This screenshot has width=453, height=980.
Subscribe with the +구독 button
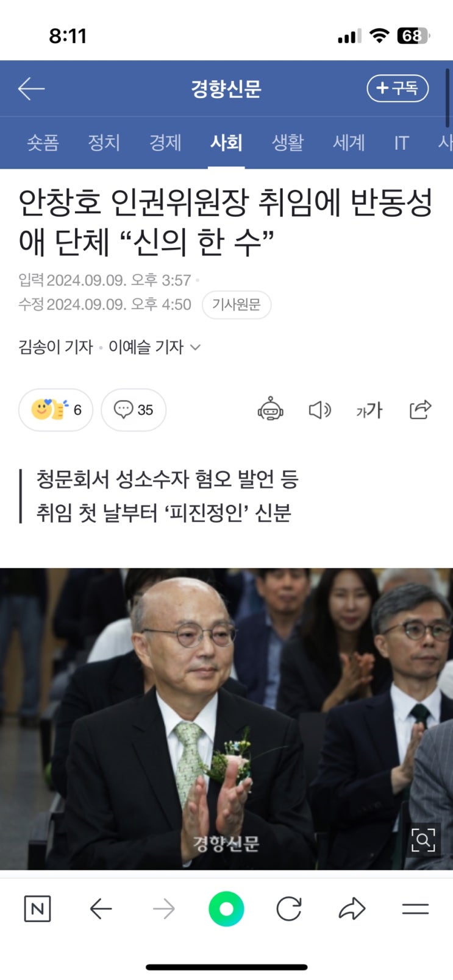click(x=398, y=89)
